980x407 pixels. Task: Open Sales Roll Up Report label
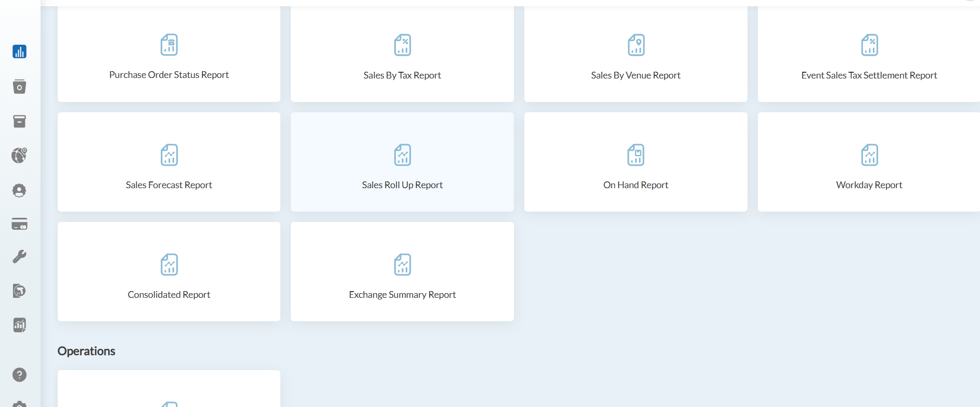(x=402, y=185)
